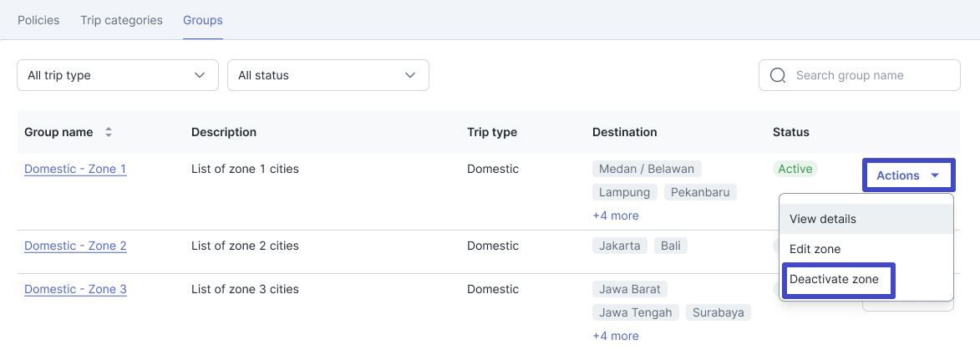This screenshot has height=350, width=980.
Task: Click the Jakarta destination tag
Action: pos(620,246)
